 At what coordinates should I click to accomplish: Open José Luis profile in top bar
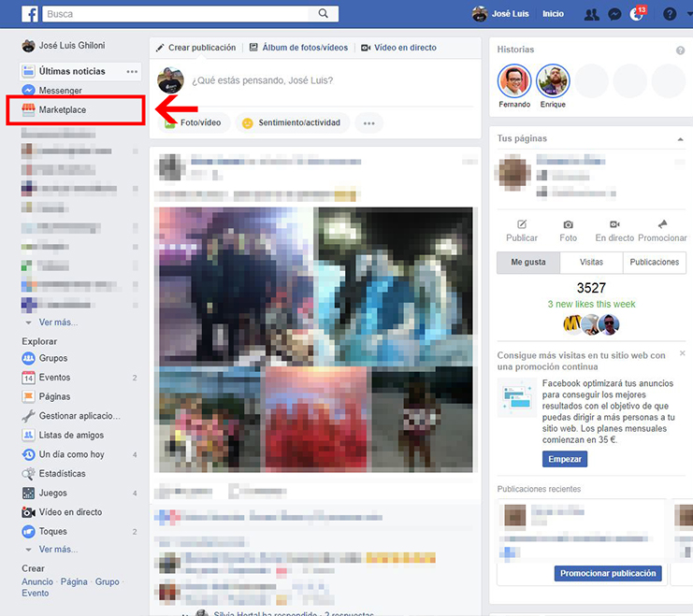(500, 14)
